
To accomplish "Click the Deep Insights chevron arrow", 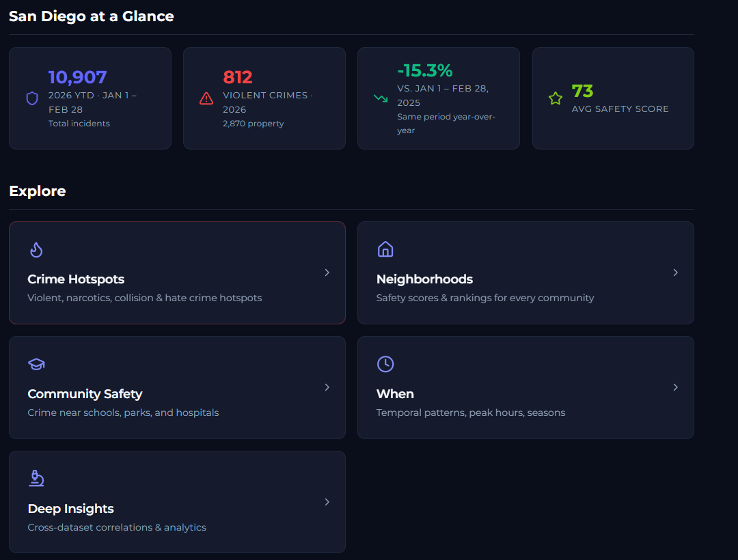I will click(327, 502).
